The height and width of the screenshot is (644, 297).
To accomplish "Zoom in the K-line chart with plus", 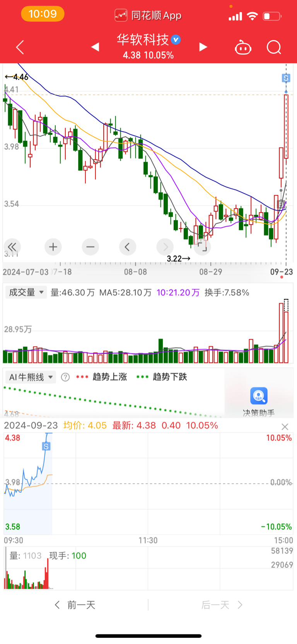I will coord(53,247).
